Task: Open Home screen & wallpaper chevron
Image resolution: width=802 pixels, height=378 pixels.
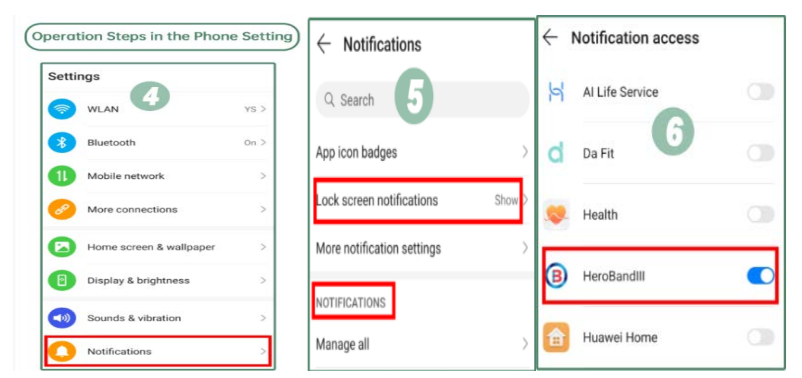Action: pyautogui.click(x=263, y=247)
